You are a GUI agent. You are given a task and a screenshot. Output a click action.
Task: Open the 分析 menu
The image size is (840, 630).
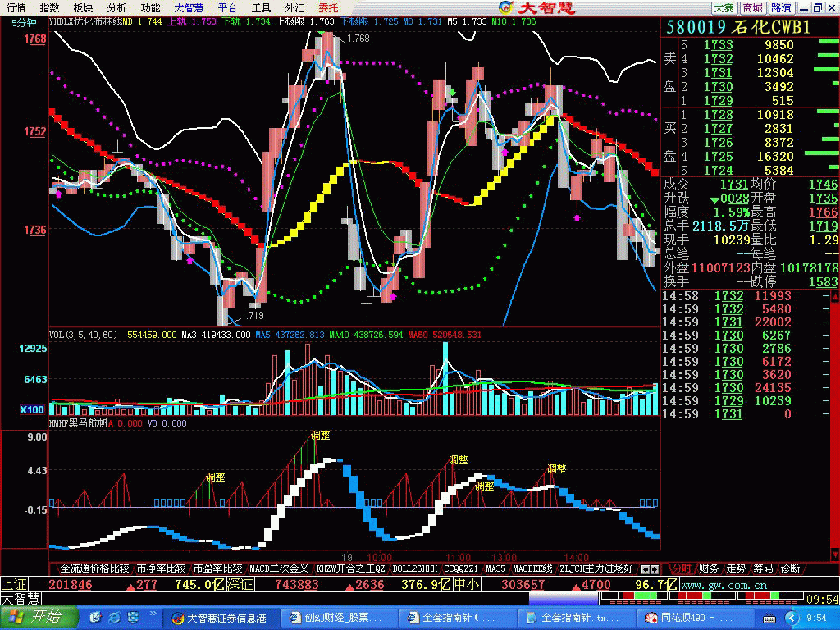pyautogui.click(x=116, y=7)
